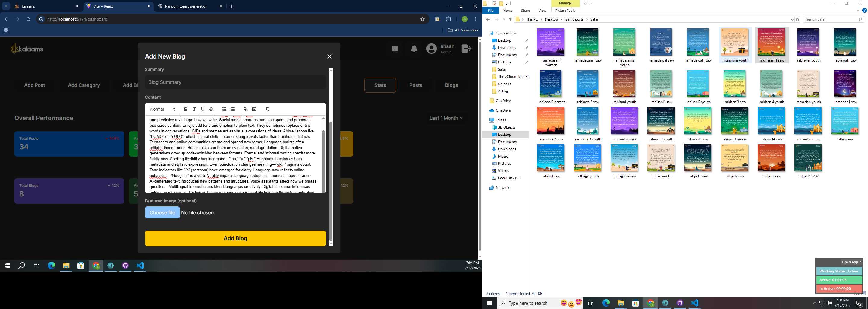Reload the localhost dashboard page
The width and height of the screenshot is (868, 309).
pyautogui.click(x=28, y=19)
